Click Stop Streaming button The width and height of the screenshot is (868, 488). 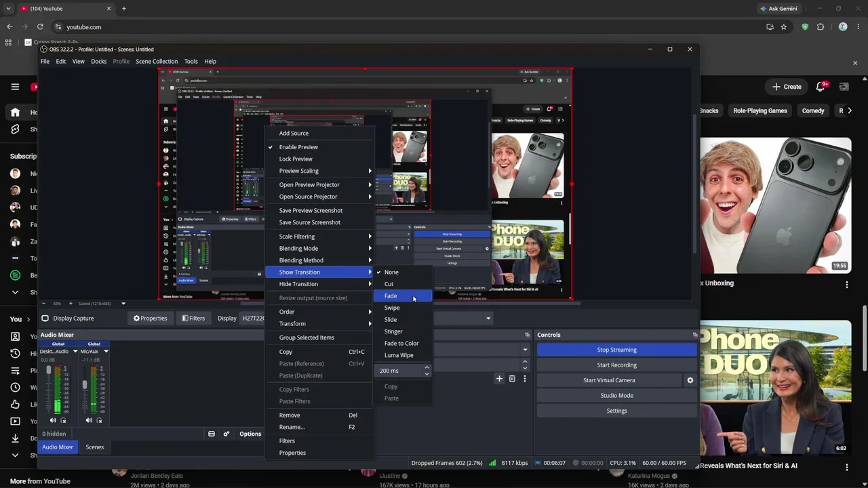(x=616, y=350)
